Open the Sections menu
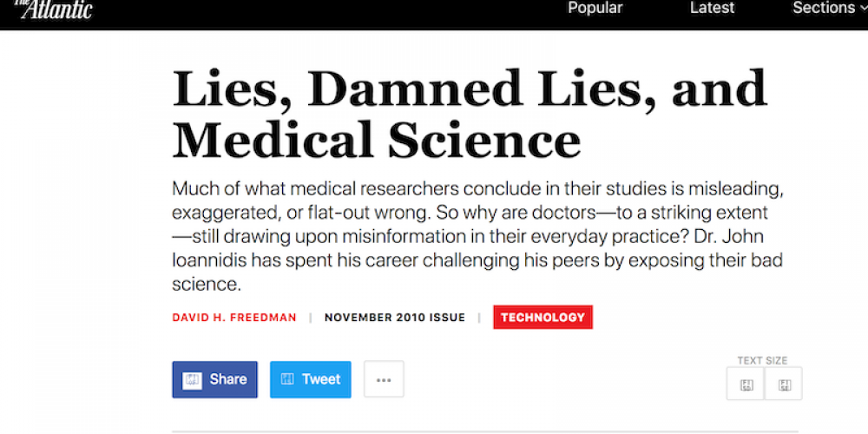The image size is (868, 434). (x=823, y=8)
